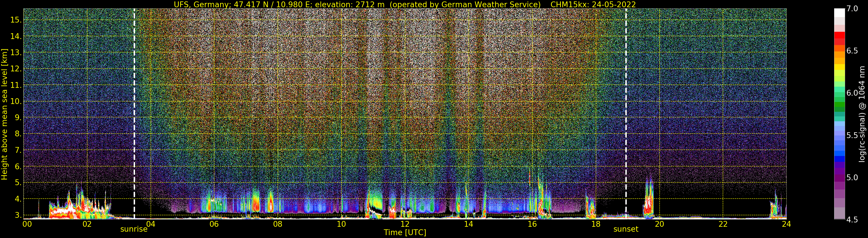Screen dimensions: 868x238
Task: Click the '10' time axis tick label
Action: [341, 224]
